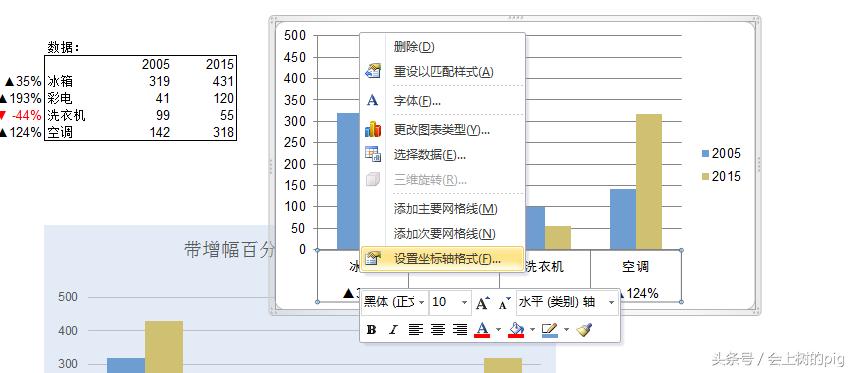Select the ▲193% cell
This screenshot has width=854, height=373.
click(x=22, y=99)
